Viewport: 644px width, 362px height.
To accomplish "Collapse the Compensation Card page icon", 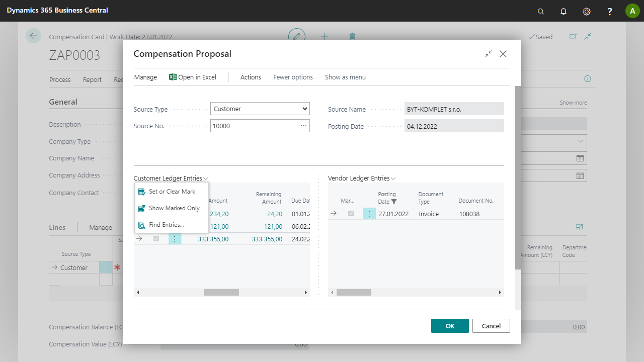I will click(588, 36).
